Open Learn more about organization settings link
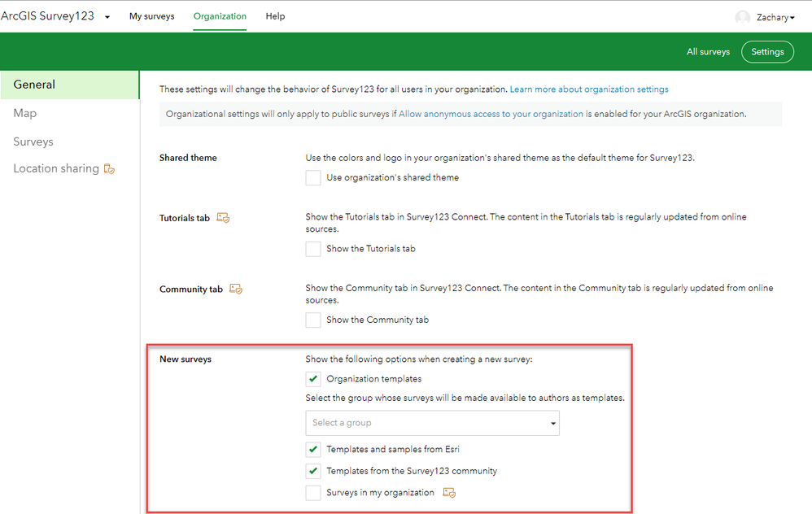 point(589,89)
